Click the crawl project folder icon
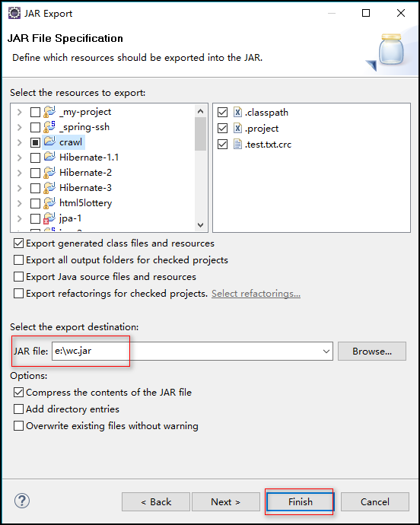Image resolution: width=420 pixels, height=525 pixels. click(49, 142)
